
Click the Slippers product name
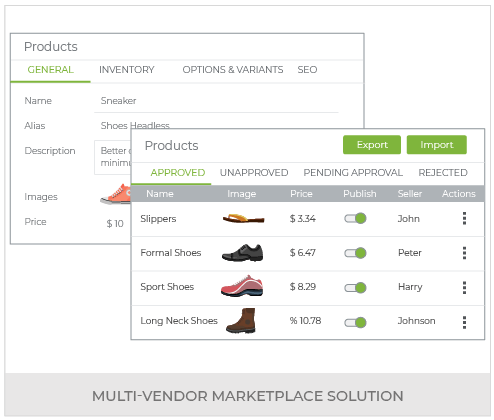pyautogui.click(x=158, y=219)
